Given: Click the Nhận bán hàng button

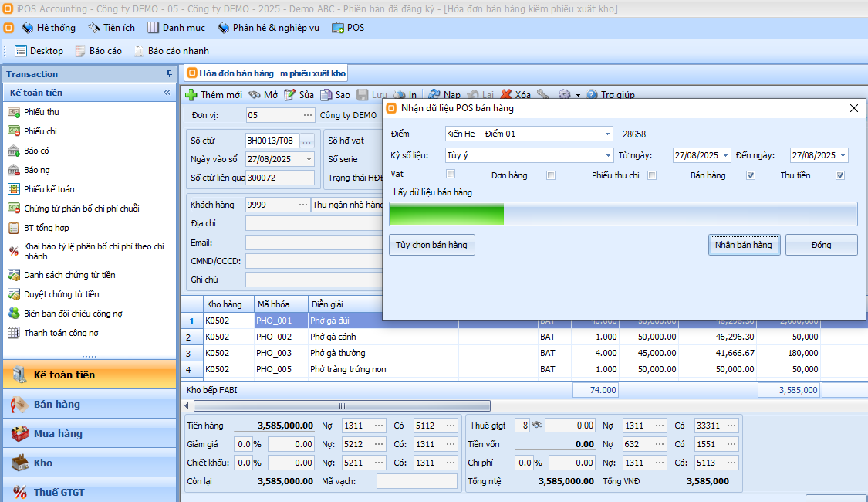Looking at the screenshot, I should [743, 245].
